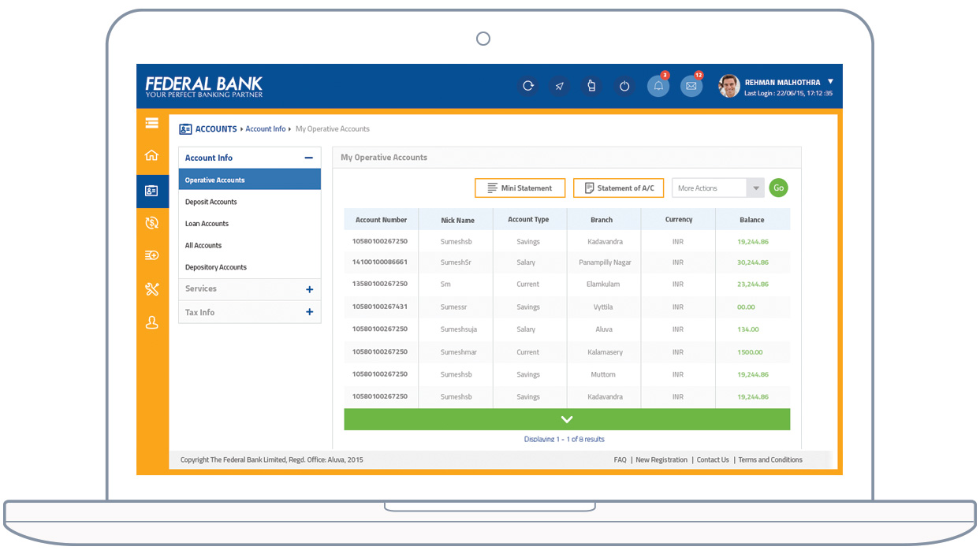This screenshot has width=980, height=554.
Task: Expand the Tax Info section
Action: 309,313
